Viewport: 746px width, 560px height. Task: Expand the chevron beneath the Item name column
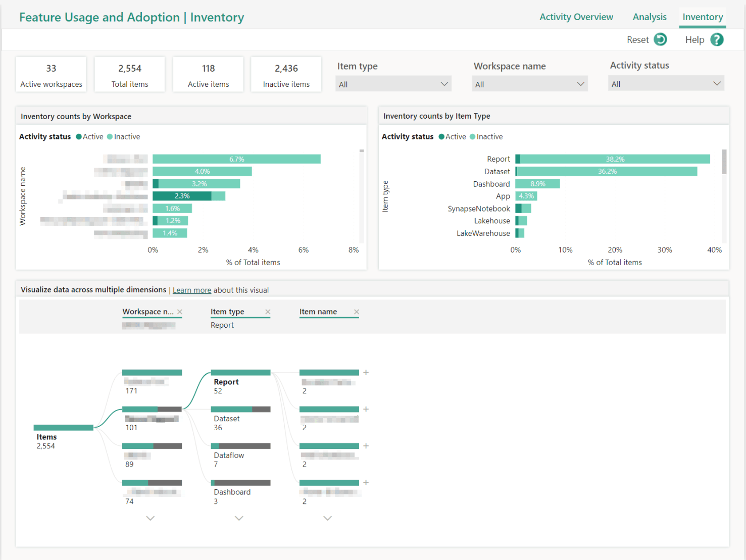[x=327, y=518]
